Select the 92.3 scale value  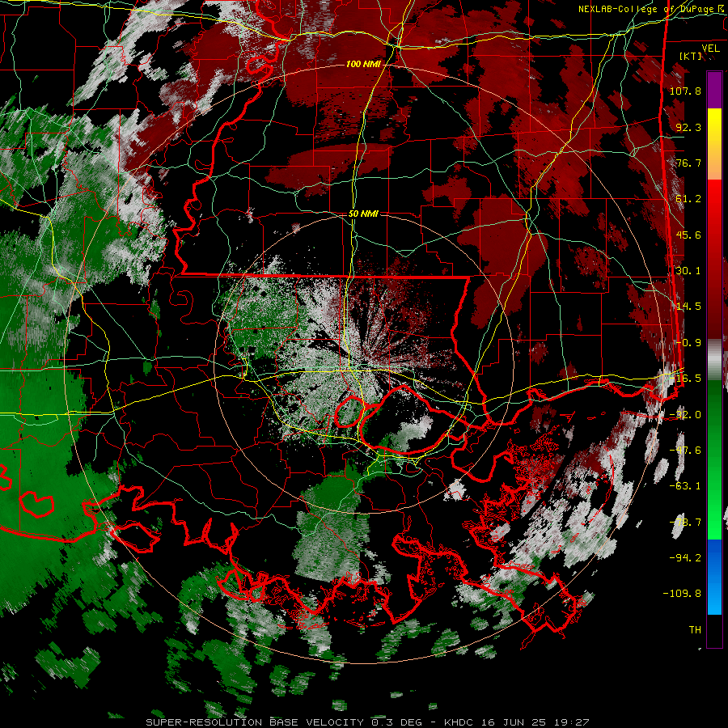pyautogui.click(x=688, y=127)
